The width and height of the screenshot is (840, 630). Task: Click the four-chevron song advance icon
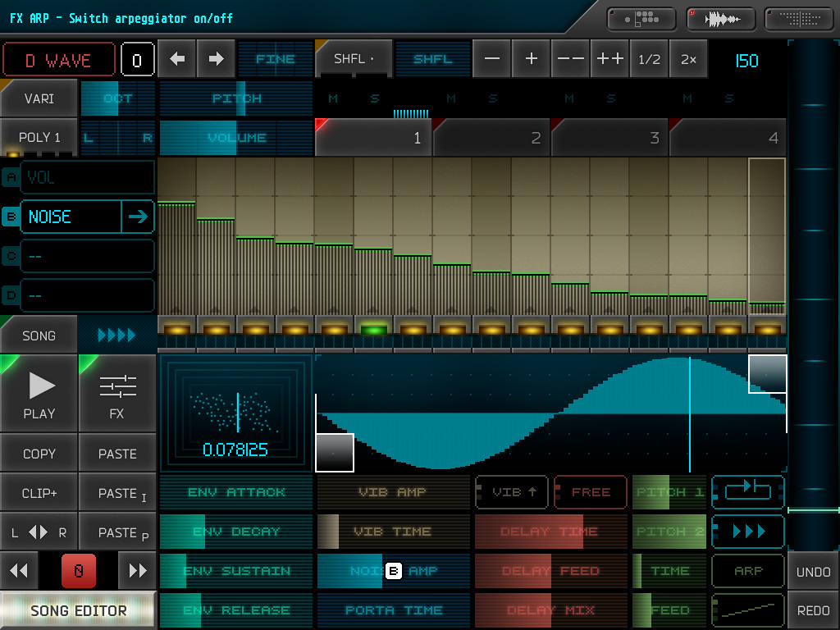coord(116,336)
